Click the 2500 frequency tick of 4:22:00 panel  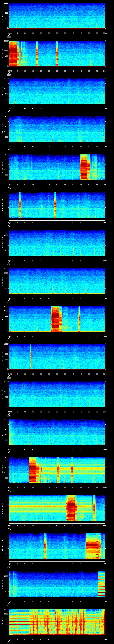click(6, 3)
